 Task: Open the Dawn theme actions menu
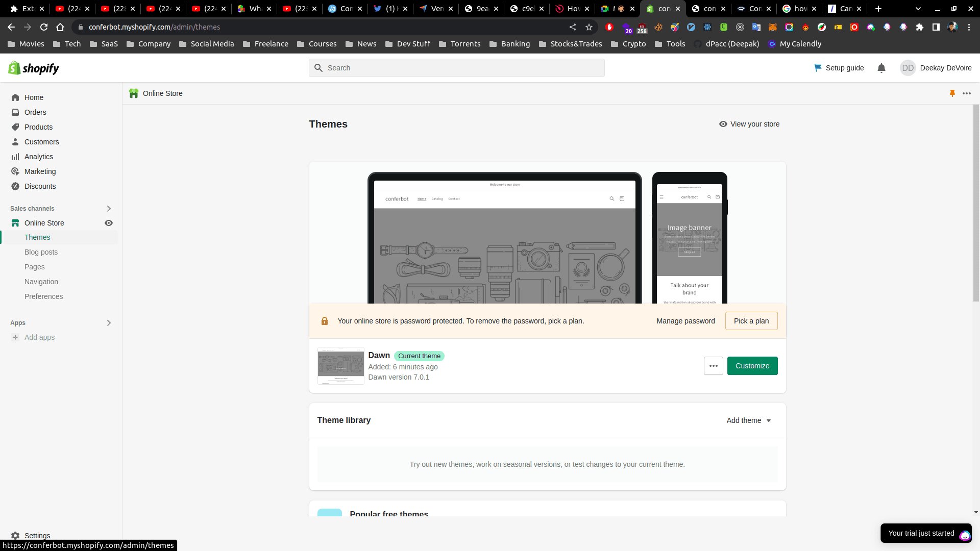coord(713,366)
